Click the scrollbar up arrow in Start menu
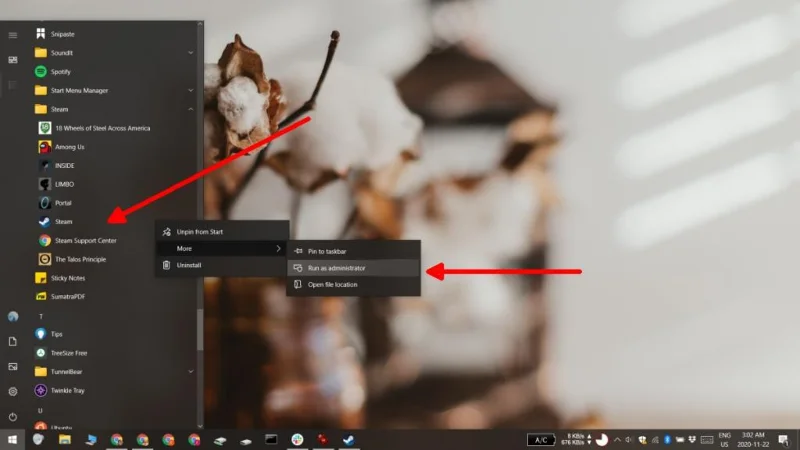The height and width of the screenshot is (450, 800). click(x=200, y=24)
